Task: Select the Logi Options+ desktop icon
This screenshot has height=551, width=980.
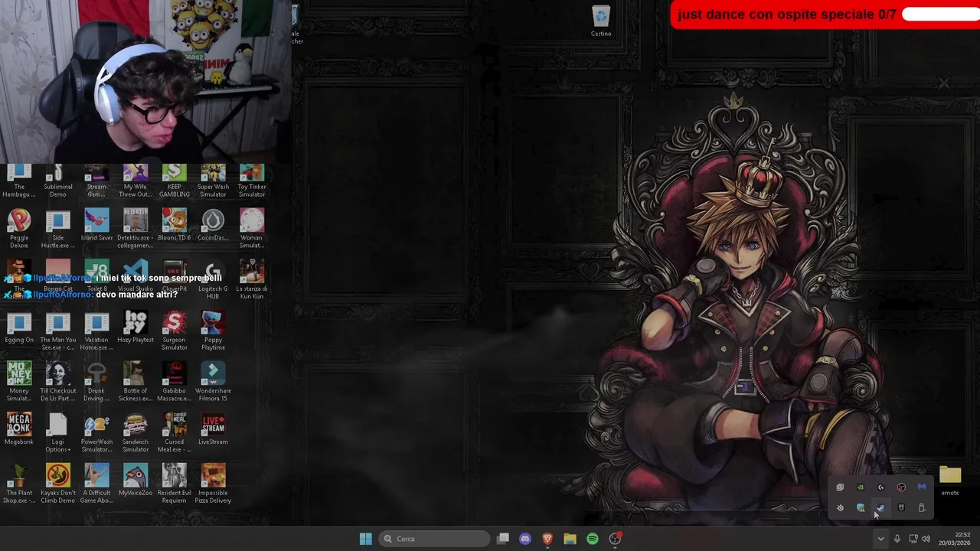Action: 58,432
